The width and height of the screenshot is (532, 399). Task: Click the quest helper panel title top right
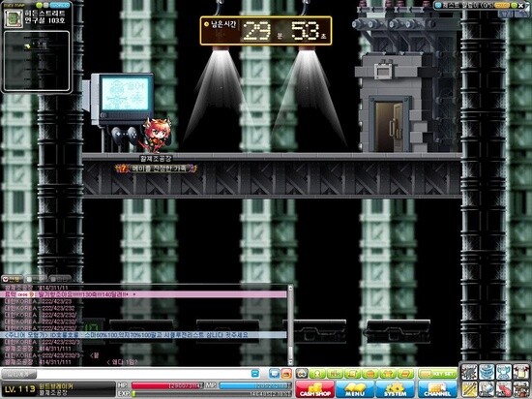point(468,5)
